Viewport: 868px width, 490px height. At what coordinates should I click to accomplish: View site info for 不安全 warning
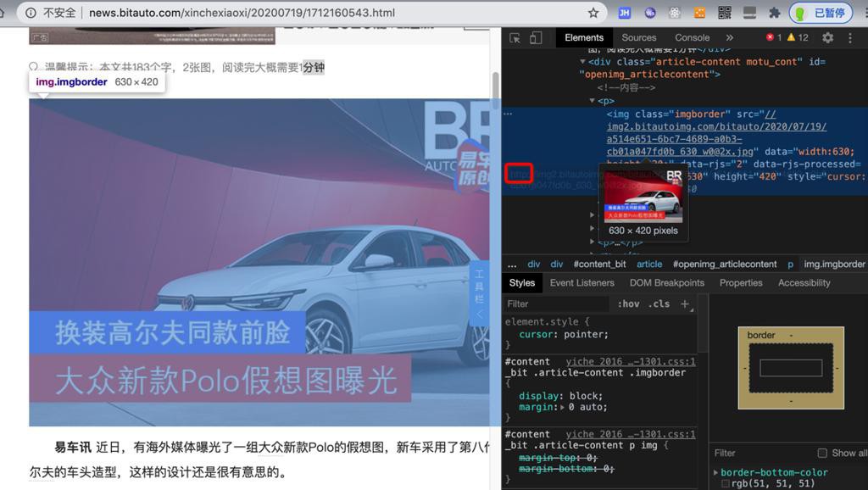51,13
